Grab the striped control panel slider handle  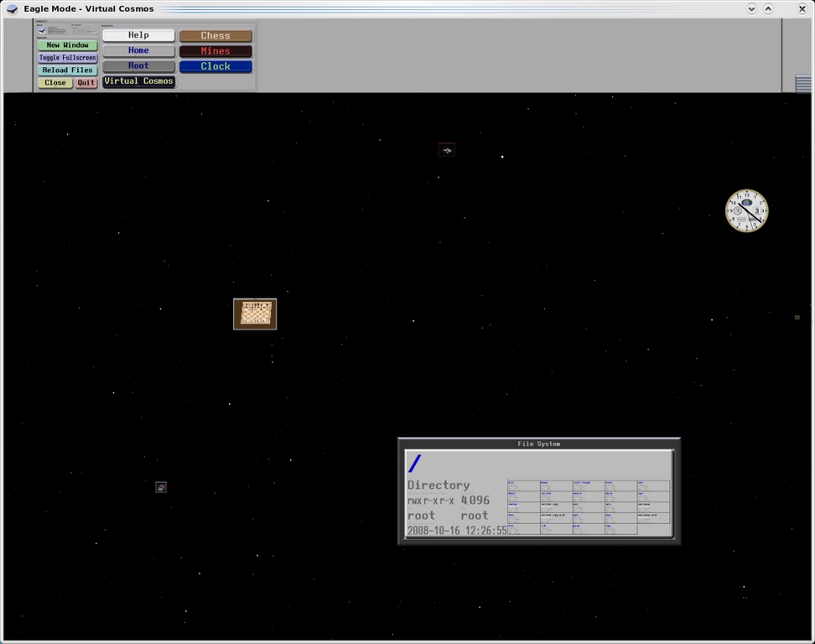(803, 83)
